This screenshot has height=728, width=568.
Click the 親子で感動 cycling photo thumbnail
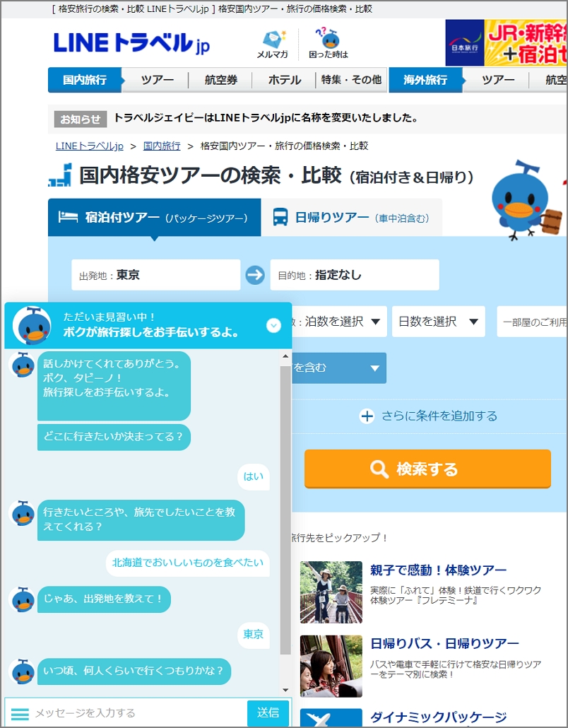[x=331, y=592]
